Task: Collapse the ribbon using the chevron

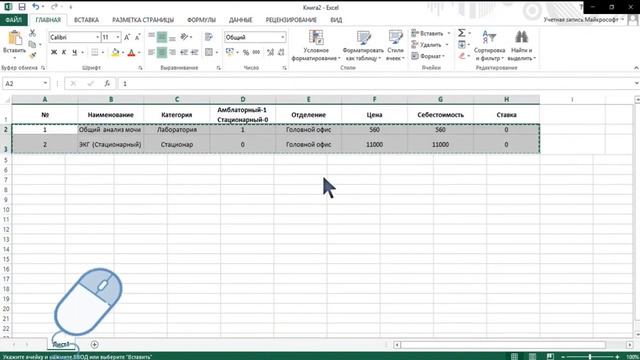Action: (x=636, y=68)
